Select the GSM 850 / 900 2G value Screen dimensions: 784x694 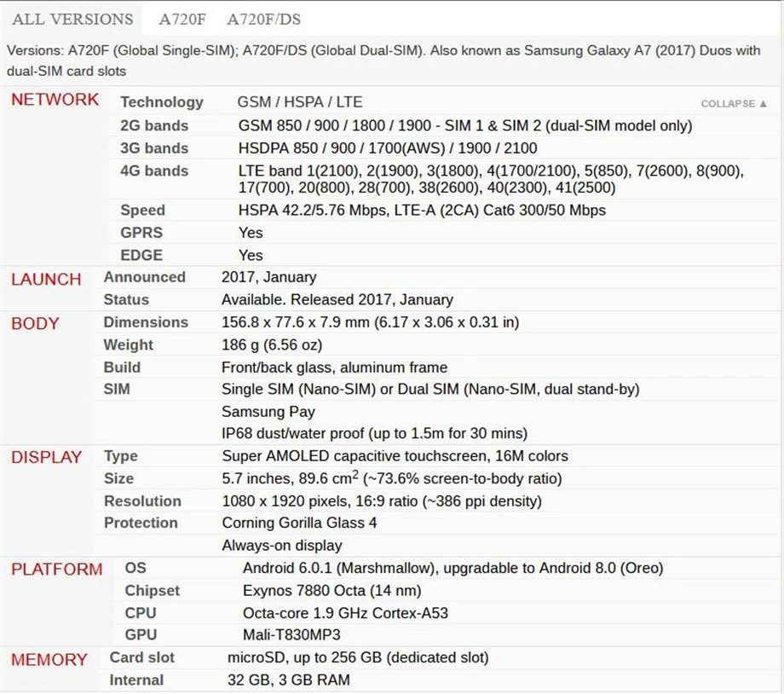pos(465,125)
